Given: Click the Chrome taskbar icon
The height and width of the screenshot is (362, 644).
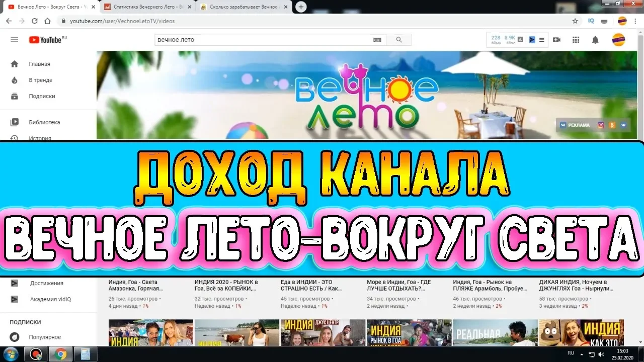Looking at the screenshot, I should click(60, 354).
